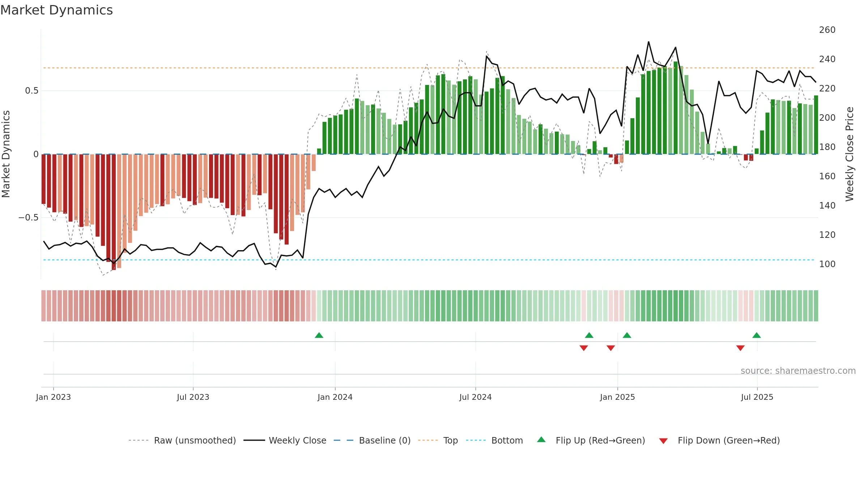The width and height of the screenshot is (868, 488).
Task: Click the Jan 2023 x-axis label
Action: (54, 397)
